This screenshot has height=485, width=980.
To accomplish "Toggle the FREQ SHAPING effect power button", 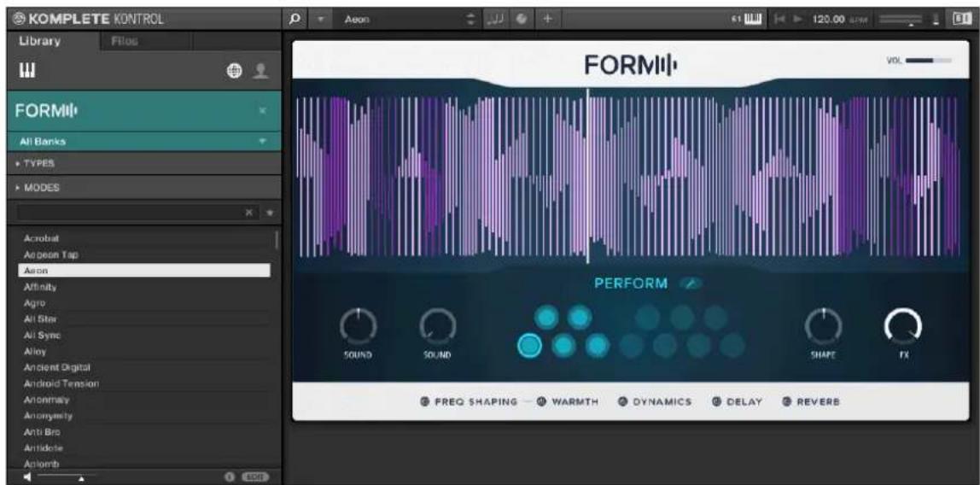I will pos(424,401).
